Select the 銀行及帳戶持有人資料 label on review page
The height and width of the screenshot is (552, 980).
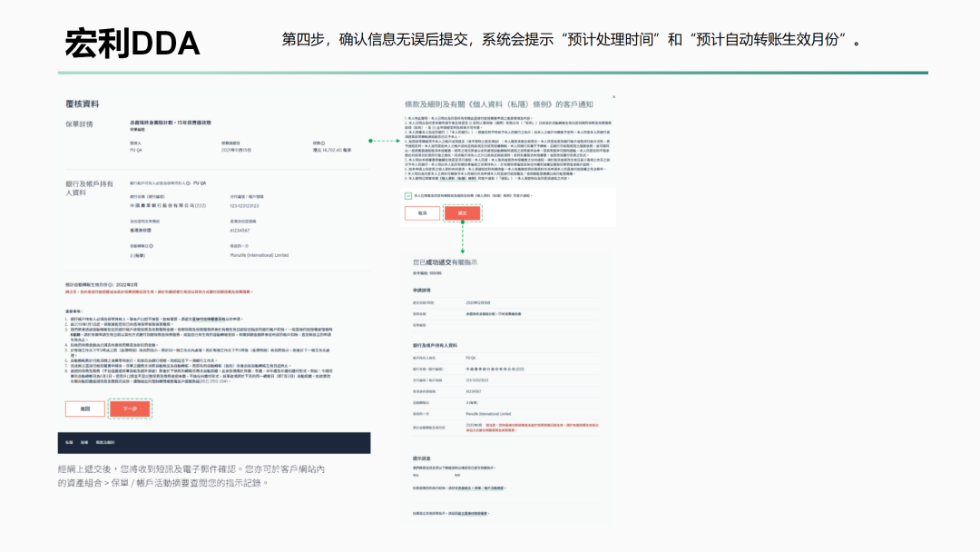point(89,188)
